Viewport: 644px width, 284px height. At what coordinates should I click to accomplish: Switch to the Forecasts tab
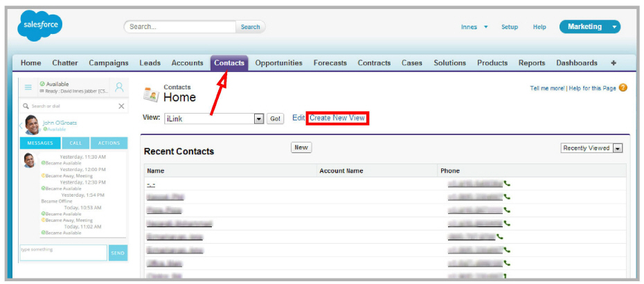(x=330, y=63)
